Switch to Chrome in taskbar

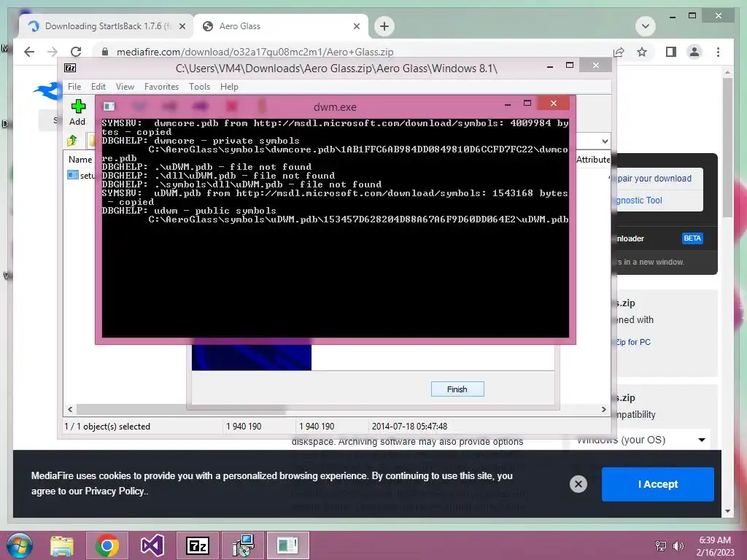tap(107, 545)
